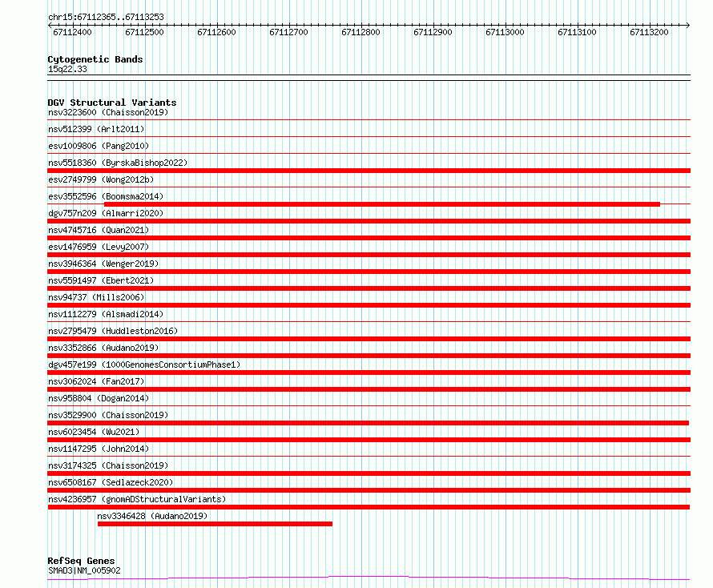Click the DGV Structural Variants track heading
713x588 pixels.
[112, 103]
